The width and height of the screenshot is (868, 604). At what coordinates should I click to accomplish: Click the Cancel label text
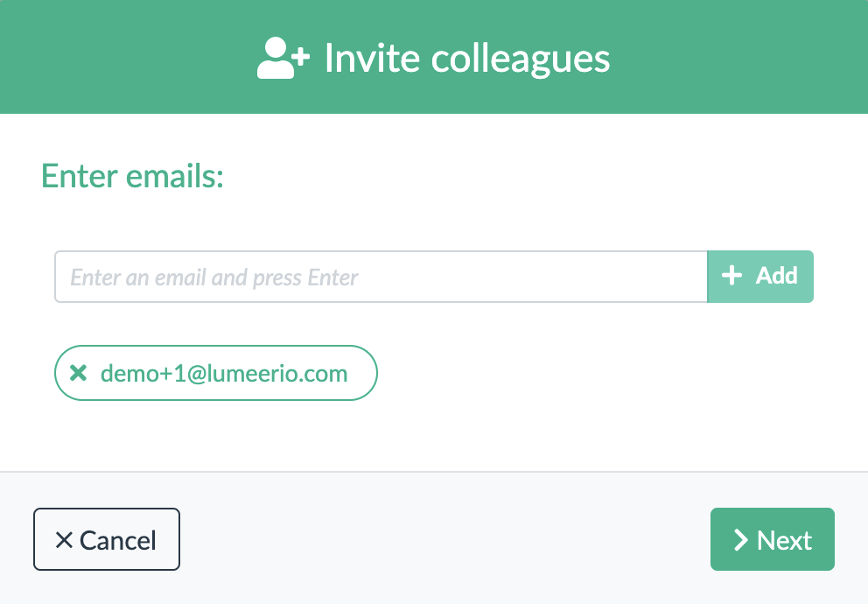118,540
